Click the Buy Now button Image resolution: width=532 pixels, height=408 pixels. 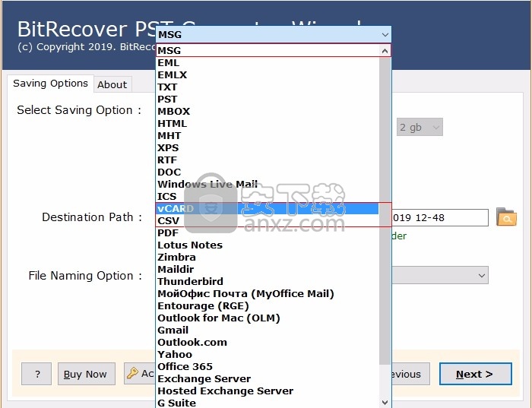click(x=86, y=374)
